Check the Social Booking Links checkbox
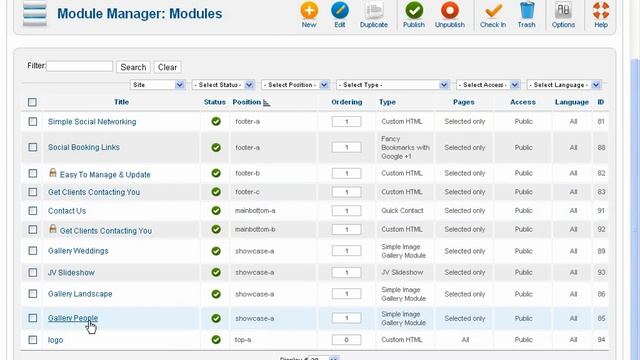 coord(33,147)
